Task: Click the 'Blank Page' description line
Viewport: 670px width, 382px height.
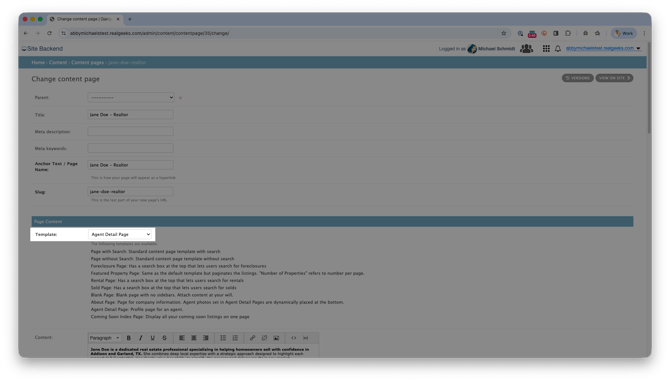Action: tap(162, 295)
